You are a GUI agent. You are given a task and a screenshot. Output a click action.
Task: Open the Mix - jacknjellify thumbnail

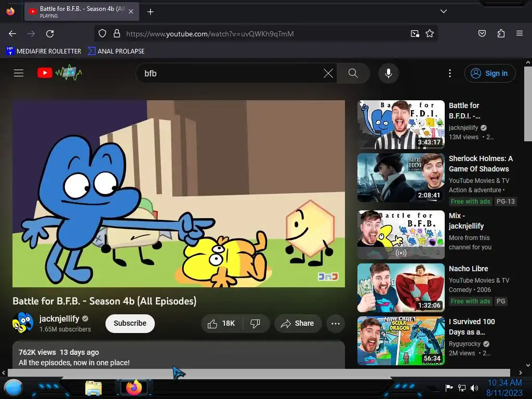pos(401,234)
